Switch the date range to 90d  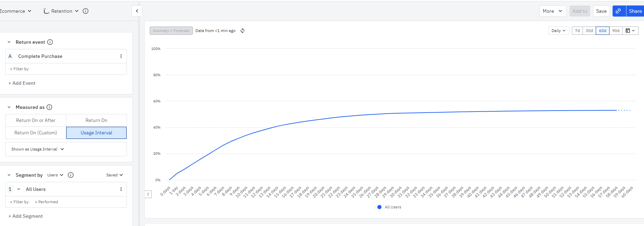(616, 31)
